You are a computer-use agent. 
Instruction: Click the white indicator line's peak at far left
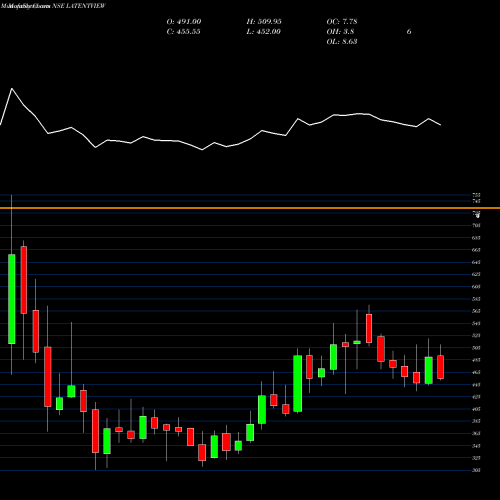(x=12, y=89)
